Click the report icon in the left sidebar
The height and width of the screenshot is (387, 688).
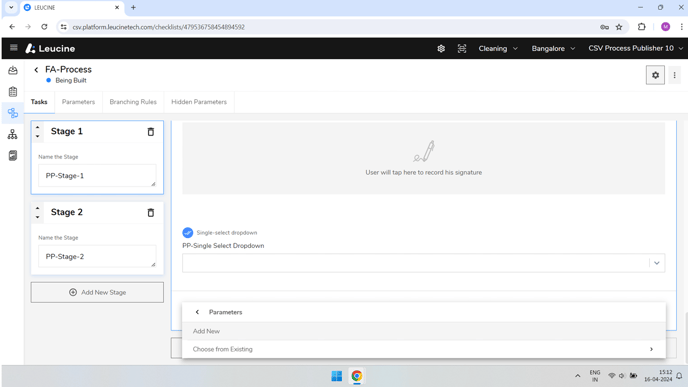(13, 155)
